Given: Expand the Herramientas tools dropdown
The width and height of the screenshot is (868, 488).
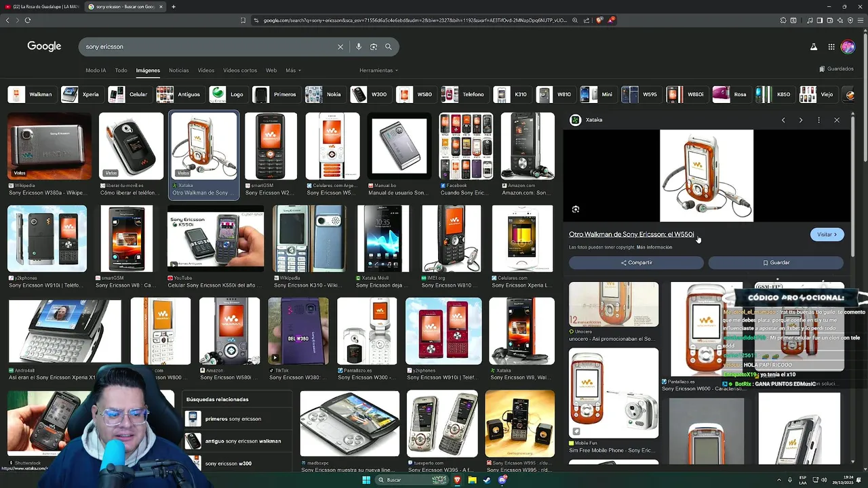Looking at the screenshot, I should click(x=378, y=70).
